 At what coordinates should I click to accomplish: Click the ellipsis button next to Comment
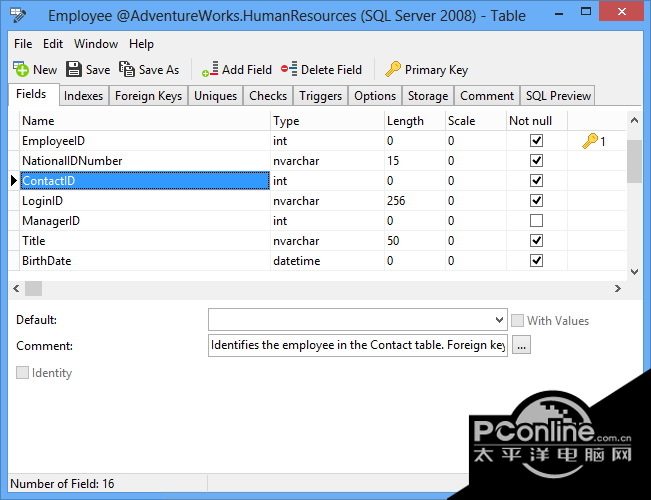(x=521, y=345)
